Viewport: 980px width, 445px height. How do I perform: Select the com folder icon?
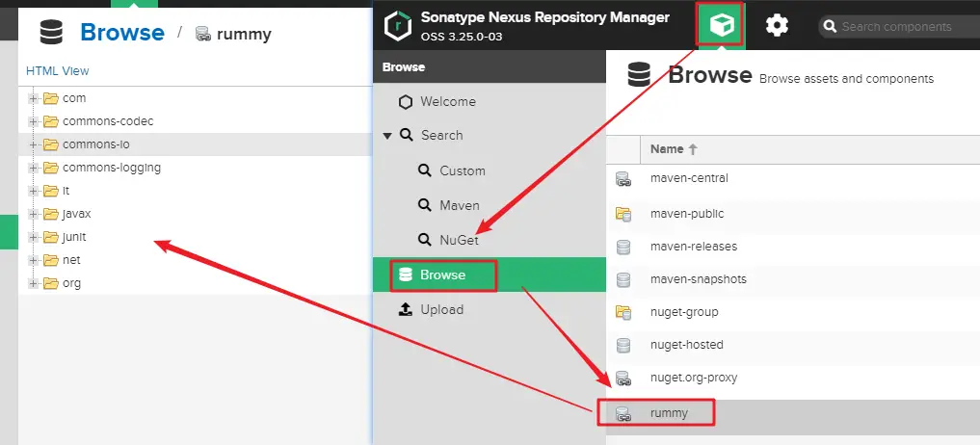tap(51, 98)
